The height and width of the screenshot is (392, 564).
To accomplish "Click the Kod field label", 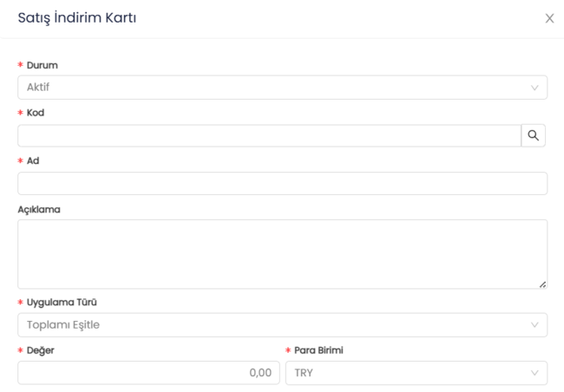I will (36, 113).
